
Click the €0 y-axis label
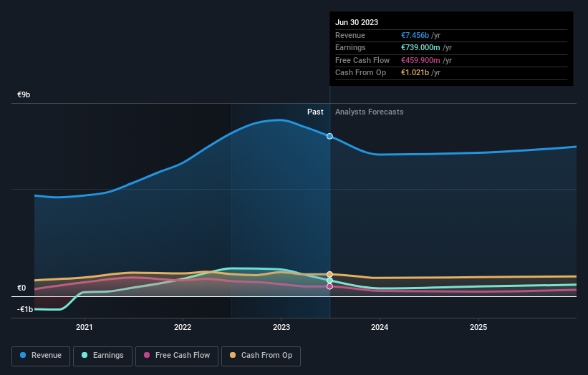coord(21,288)
